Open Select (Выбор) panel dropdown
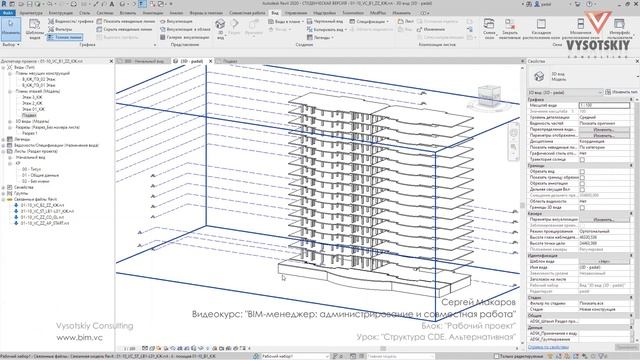This screenshot has height=360, width=640. [x=11, y=44]
